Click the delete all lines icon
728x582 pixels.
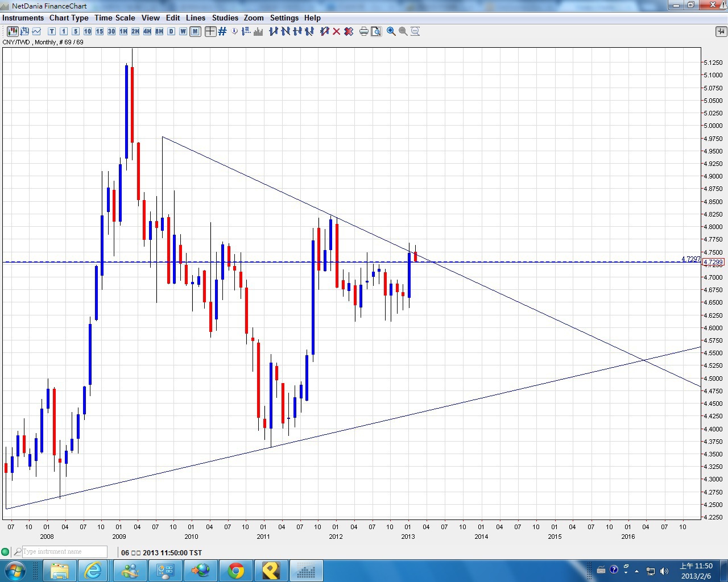coord(349,31)
